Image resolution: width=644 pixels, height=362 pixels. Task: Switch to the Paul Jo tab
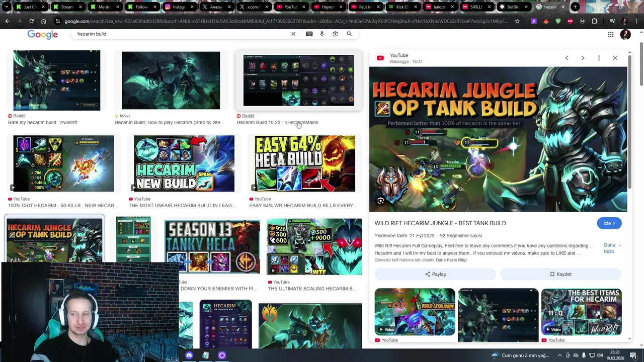point(366,7)
